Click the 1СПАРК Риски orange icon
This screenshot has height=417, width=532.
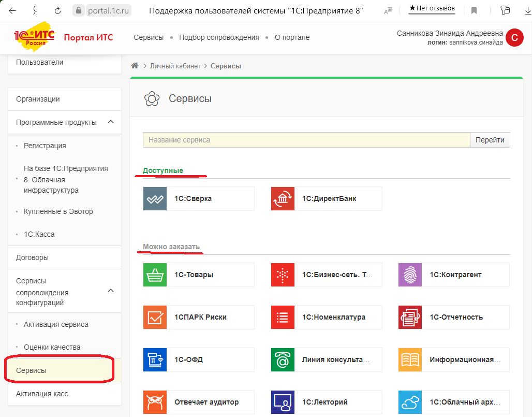[x=155, y=317]
